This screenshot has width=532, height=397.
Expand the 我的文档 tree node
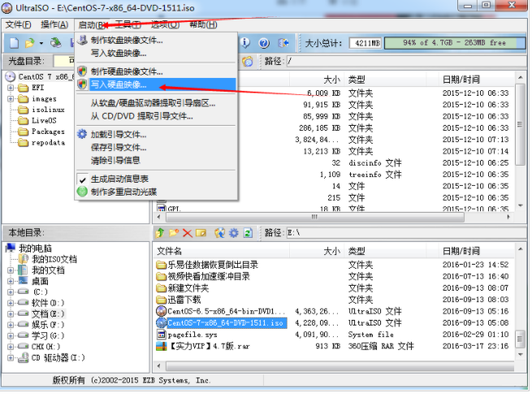click(x=11, y=270)
